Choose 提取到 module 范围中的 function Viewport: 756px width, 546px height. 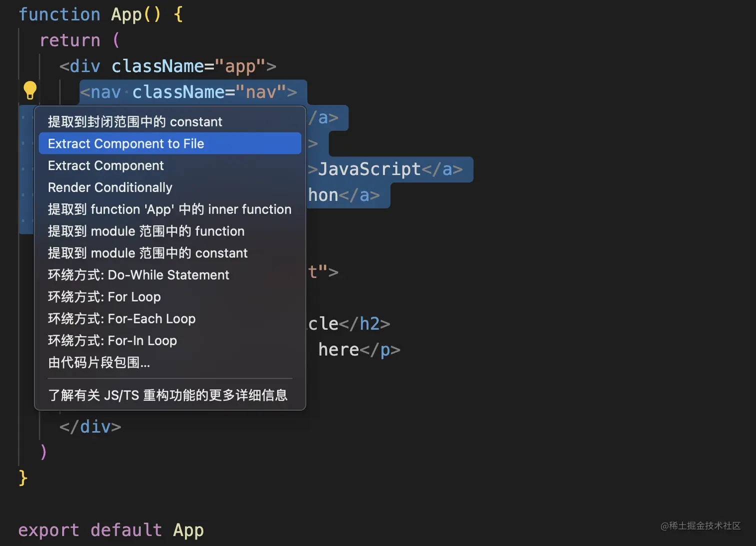tap(170, 231)
